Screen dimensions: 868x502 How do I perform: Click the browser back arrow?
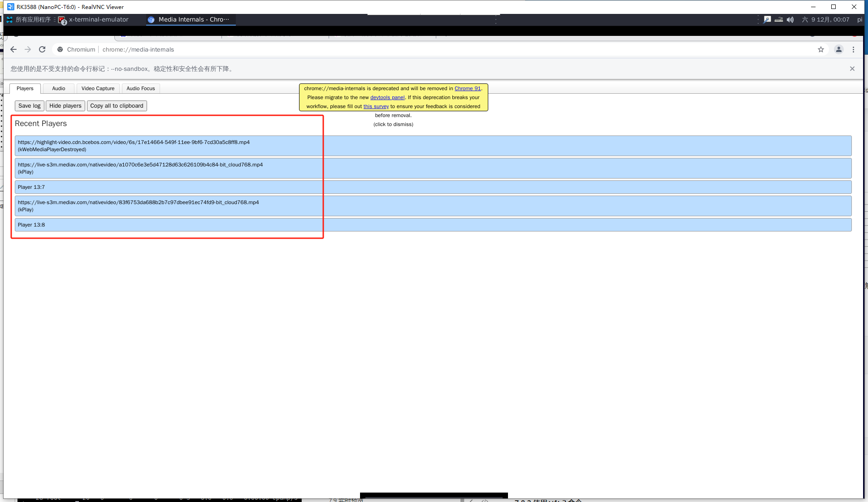(13, 49)
